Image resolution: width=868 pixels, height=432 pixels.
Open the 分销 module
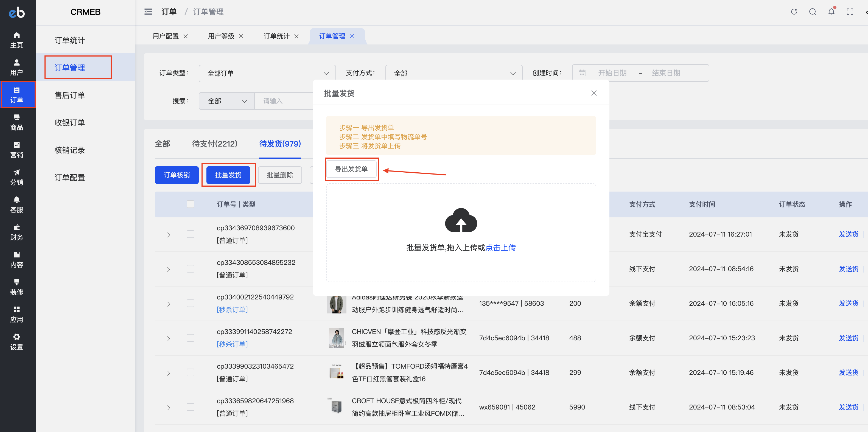(16, 176)
